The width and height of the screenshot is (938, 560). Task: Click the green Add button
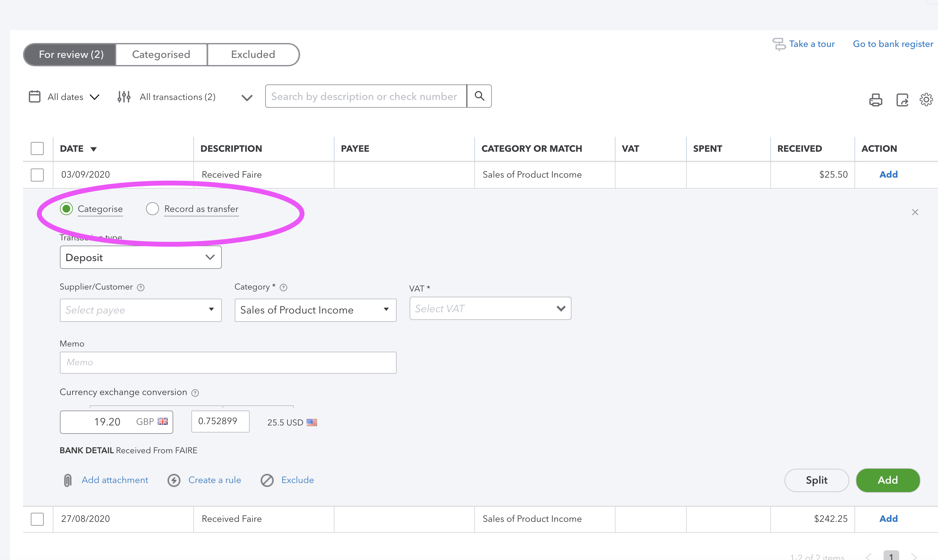click(887, 480)
